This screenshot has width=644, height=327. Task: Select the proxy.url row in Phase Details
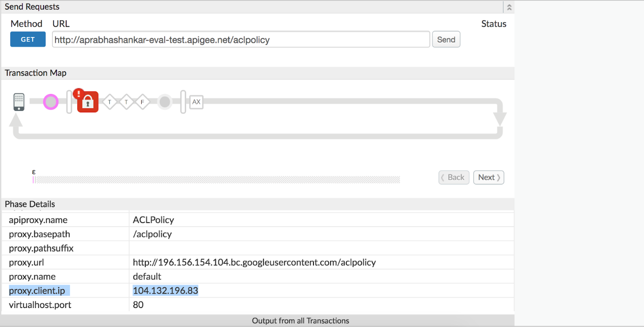click(x=185, y=262)
